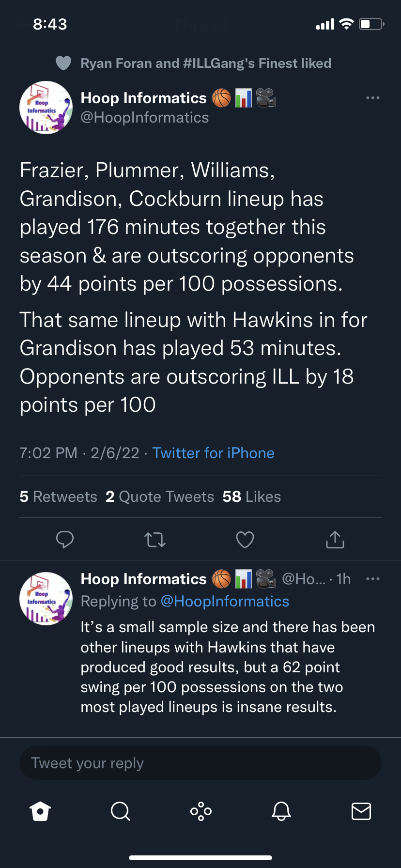Open the Search tab

121,811
